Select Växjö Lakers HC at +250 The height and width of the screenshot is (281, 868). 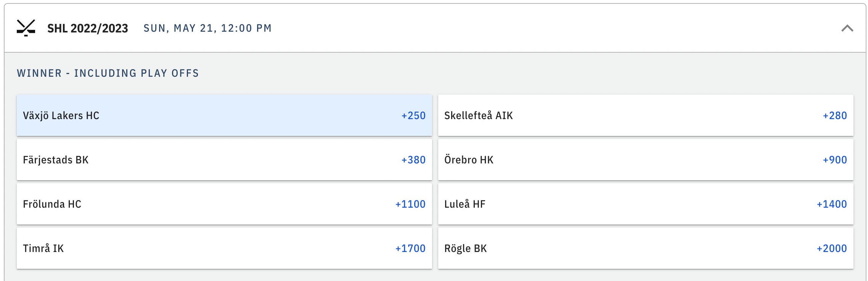(224, 115)
